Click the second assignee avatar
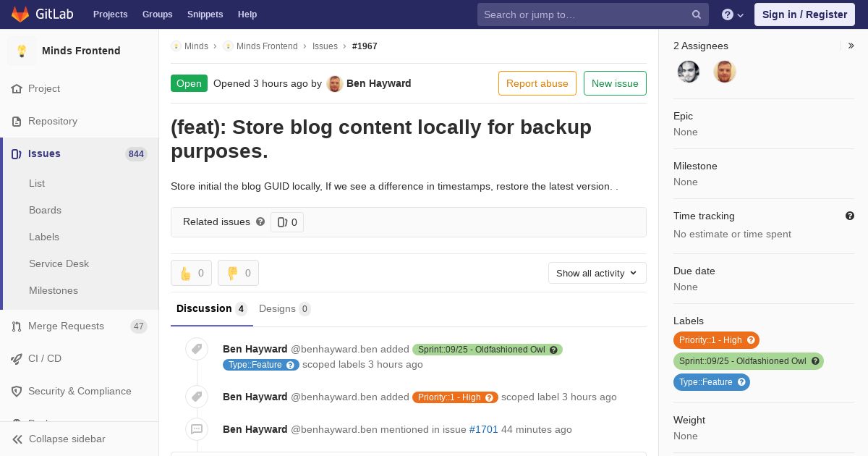Viewport: 868px width, 456px height. point(725,72)
